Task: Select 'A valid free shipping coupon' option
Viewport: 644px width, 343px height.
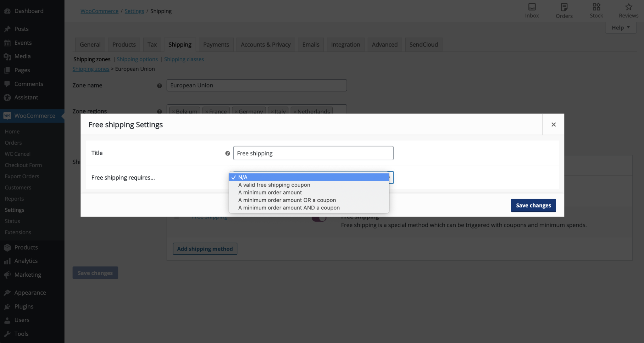Action: tap(274, 185)
